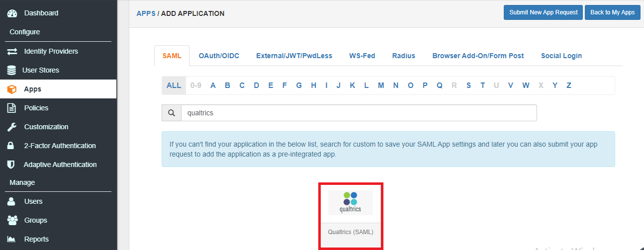The height and width of the screenshot is (250, 644).
Task: Switch to the OAuth/OIDC tab
Action: click(x=219, y=56)
